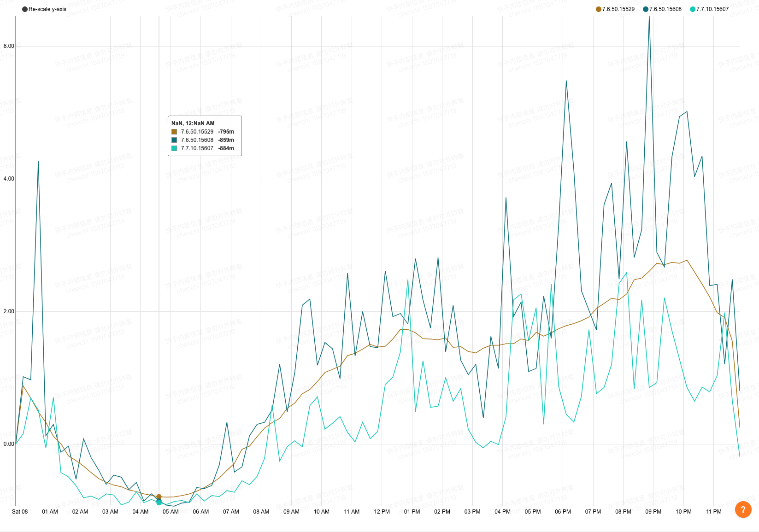The height and width of the screenshot is (532, 759).
Task: Click the red vertical marker line at chart start
Action: click(16, 261)
